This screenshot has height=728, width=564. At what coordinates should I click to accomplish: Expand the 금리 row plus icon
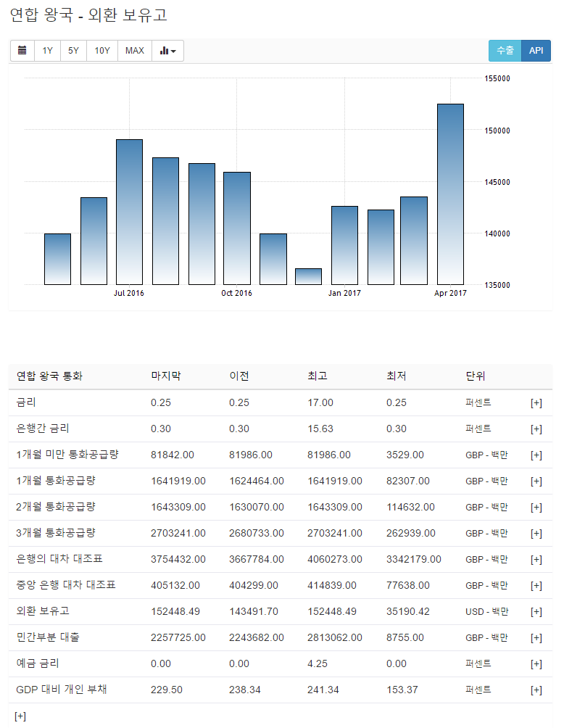536,403
